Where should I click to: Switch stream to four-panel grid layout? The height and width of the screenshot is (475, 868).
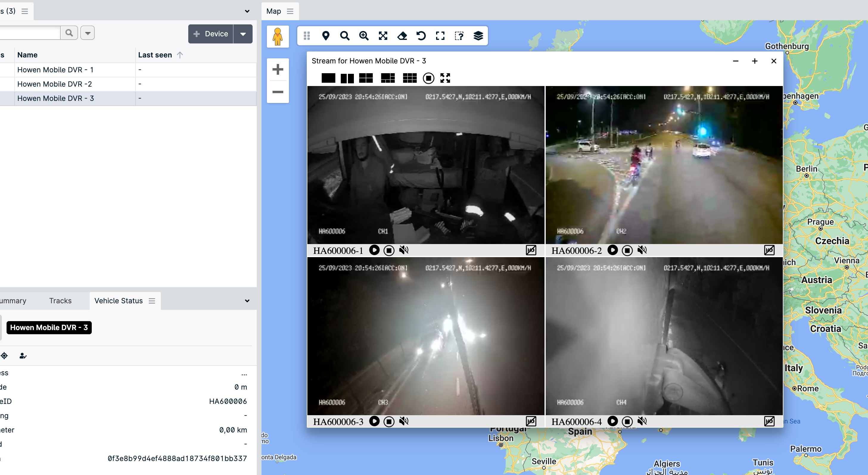366,78
